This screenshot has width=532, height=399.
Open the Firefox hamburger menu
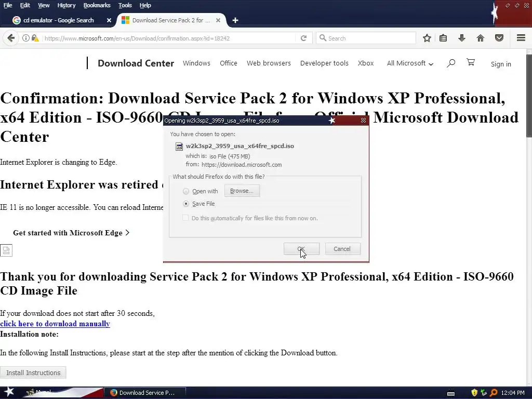click(521, 38)
